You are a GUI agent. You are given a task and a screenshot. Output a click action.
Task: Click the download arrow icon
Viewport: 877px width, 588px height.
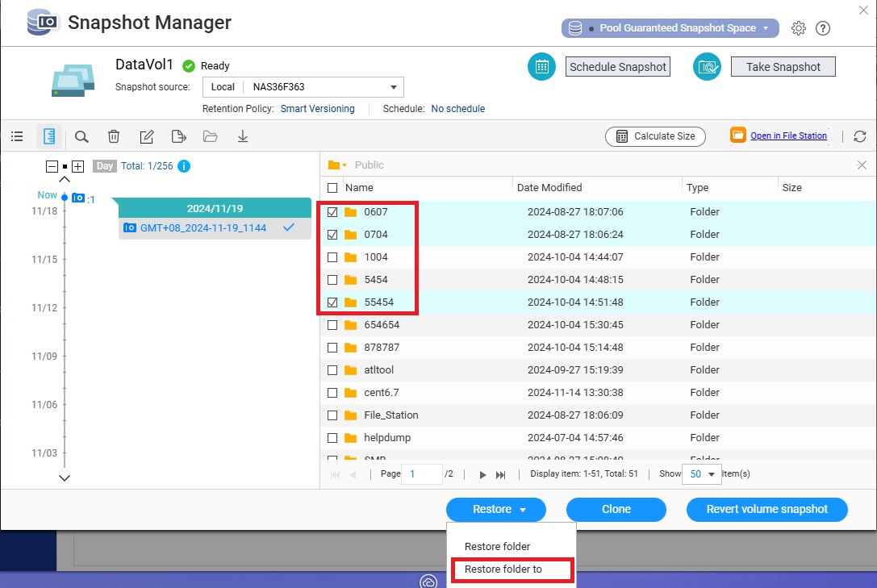243,136
